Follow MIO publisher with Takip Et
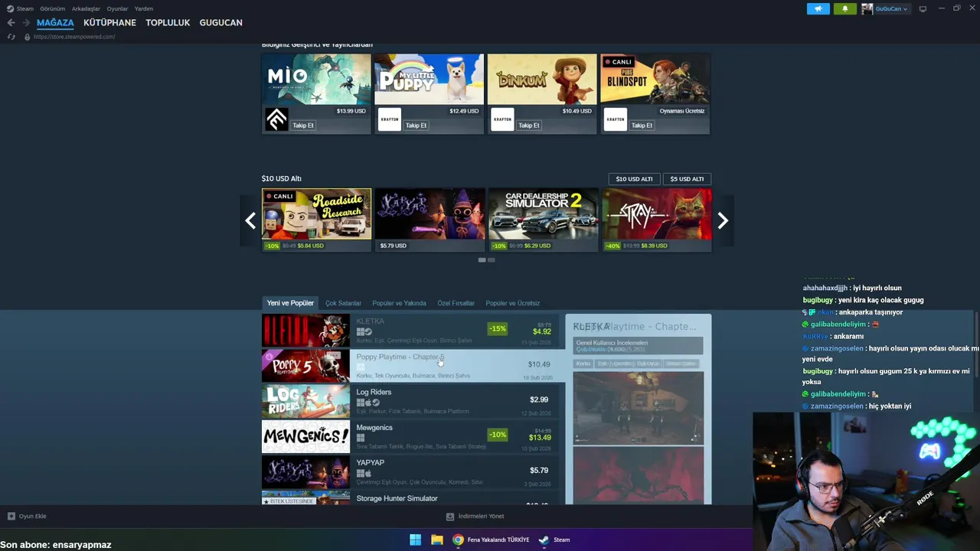 tap(303, 126)
